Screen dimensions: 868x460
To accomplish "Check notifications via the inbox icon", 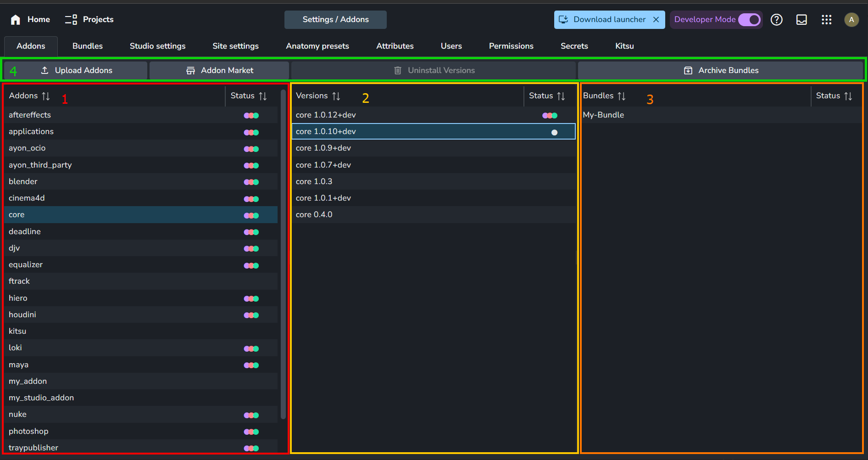I will coord(801,19).
